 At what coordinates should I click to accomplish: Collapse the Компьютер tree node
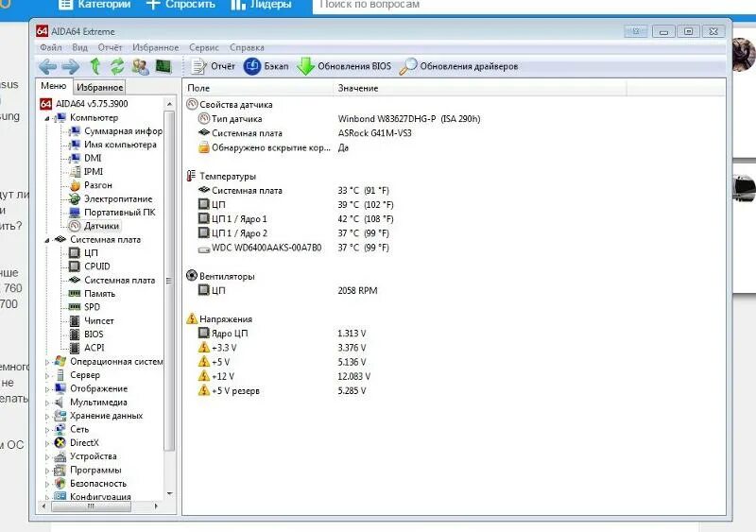[47, 118]
